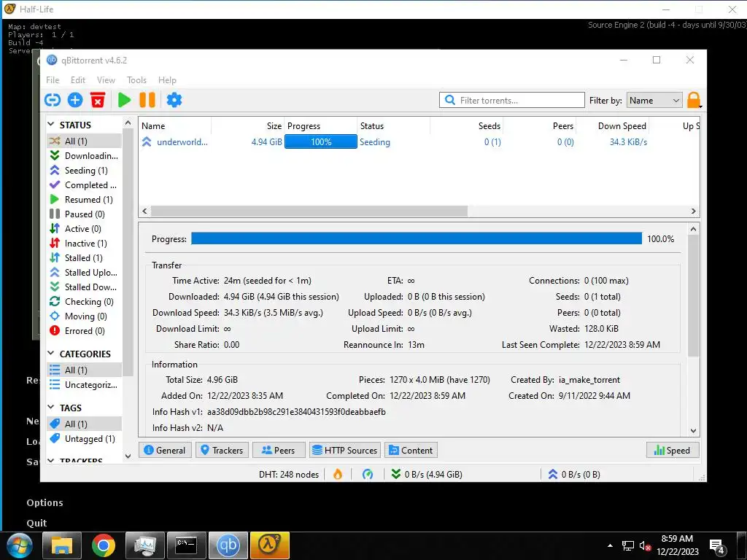Select the Downloading status filter

click(x=84, y=156)
